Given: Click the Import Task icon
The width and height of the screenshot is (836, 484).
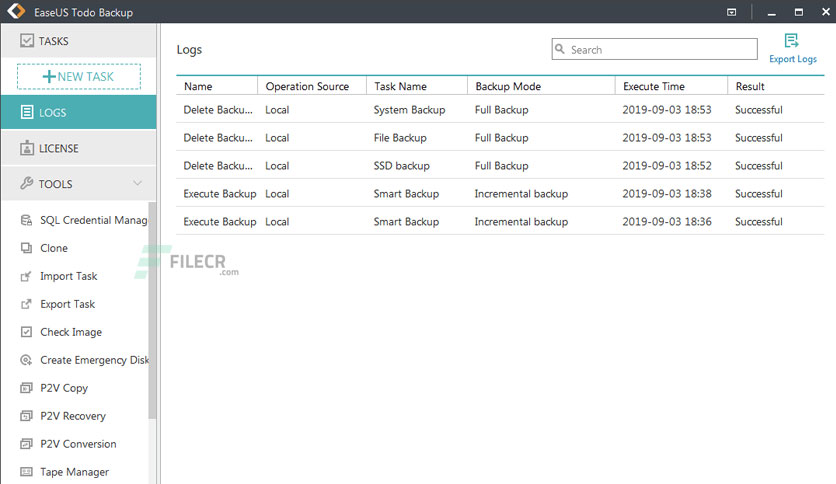Looking at the screenshot, I should pos(26,276).
